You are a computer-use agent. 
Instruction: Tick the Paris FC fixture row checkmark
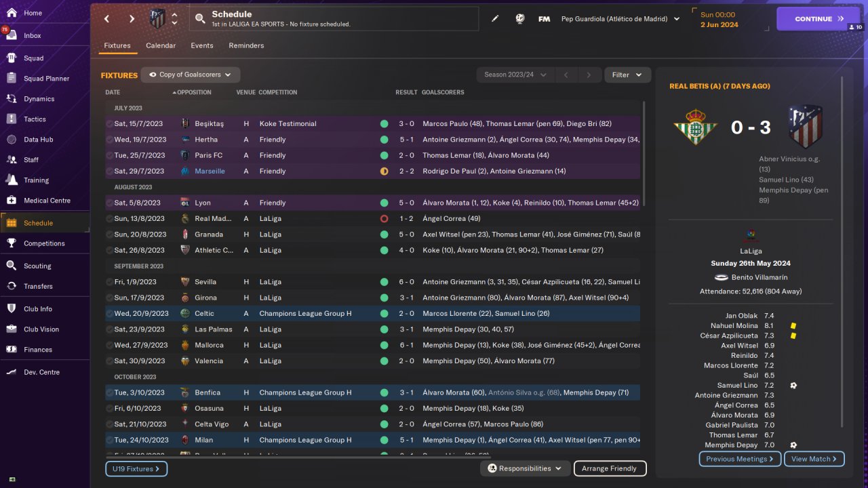point(110,155)
